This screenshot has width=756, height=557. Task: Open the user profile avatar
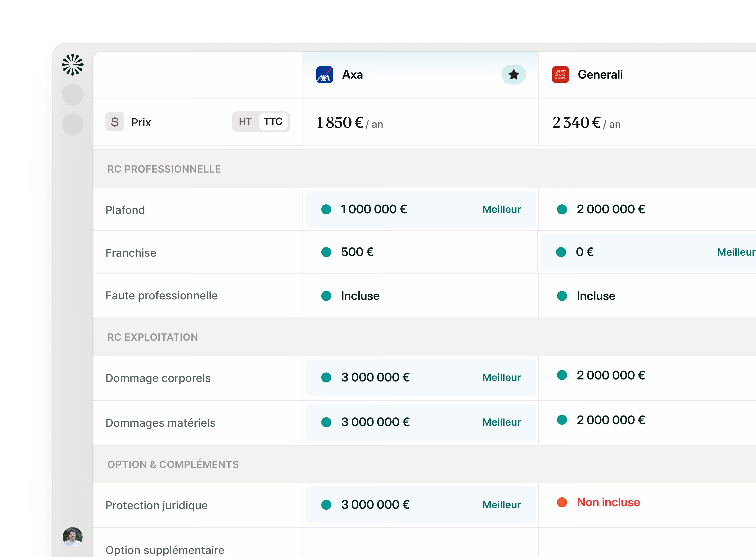point(73,537)
